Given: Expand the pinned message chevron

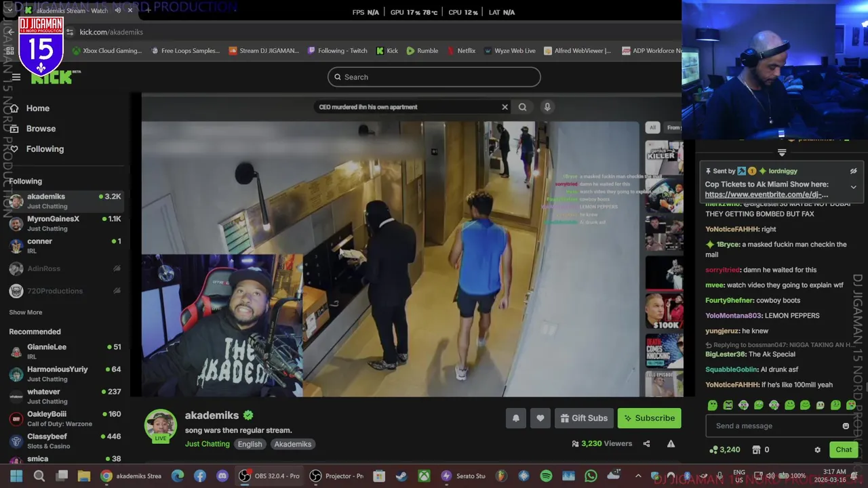Looking at the screenshot, I should coord(854,187).
